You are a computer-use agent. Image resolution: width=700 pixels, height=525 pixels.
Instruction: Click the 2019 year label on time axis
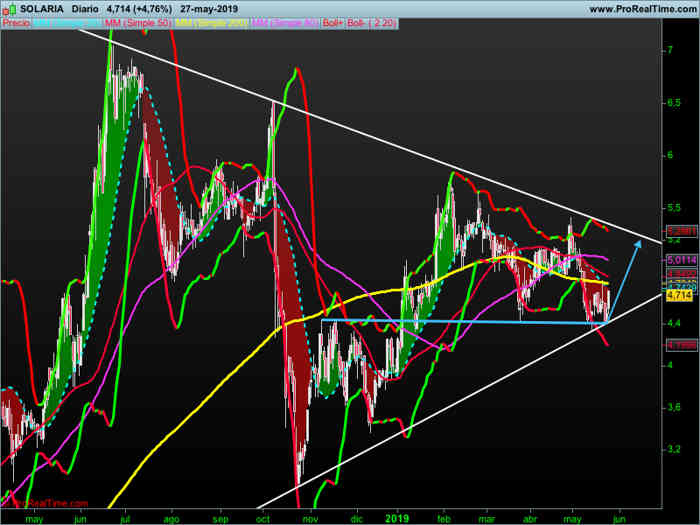(x=397, y=518)
